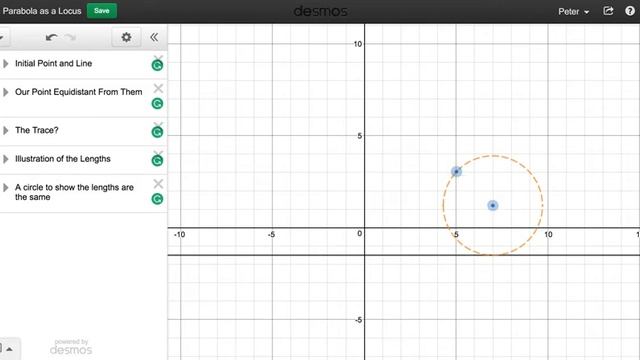Open the keypad toggle arrow at bottom
640x360 pixels.
pos(9,349)
